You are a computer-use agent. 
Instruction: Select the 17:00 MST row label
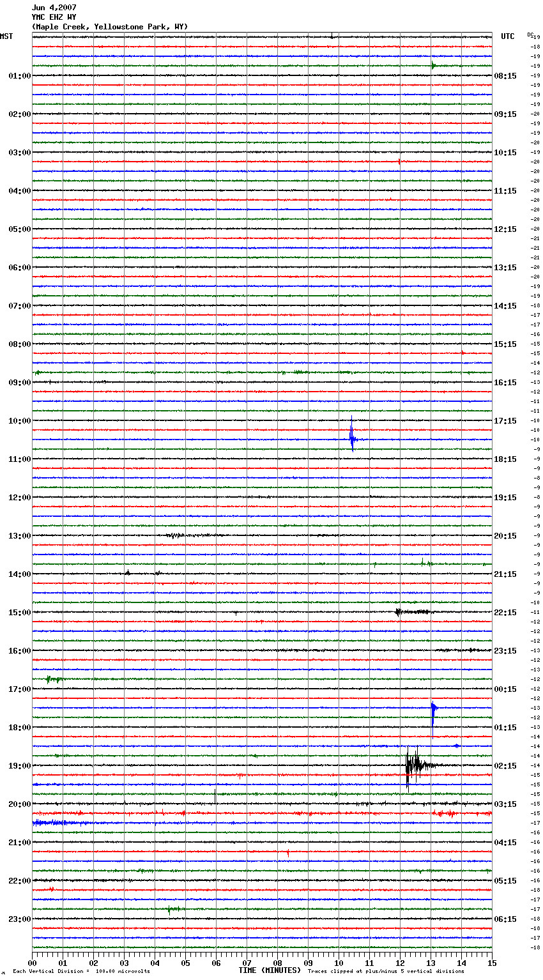[x=20, y=689]
